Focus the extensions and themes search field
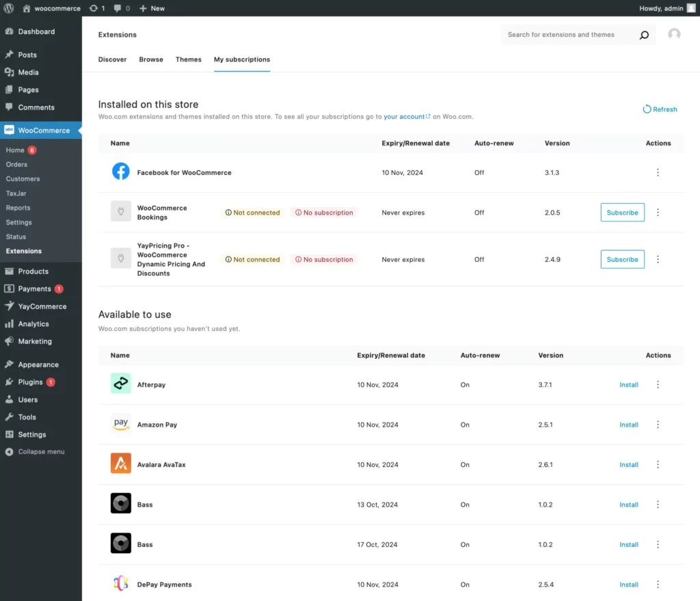Image resolution: width=700 pixels, height=601 pixels. (567, 35)
